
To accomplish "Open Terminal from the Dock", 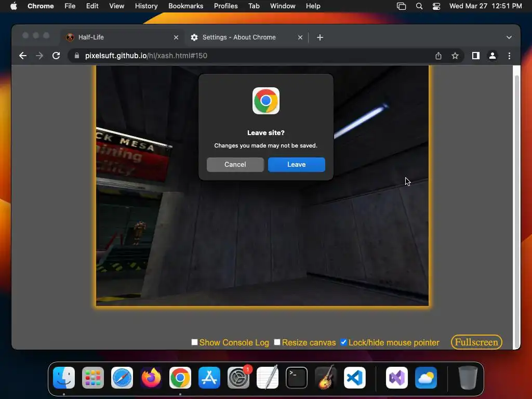I will (x=297, y=377).
